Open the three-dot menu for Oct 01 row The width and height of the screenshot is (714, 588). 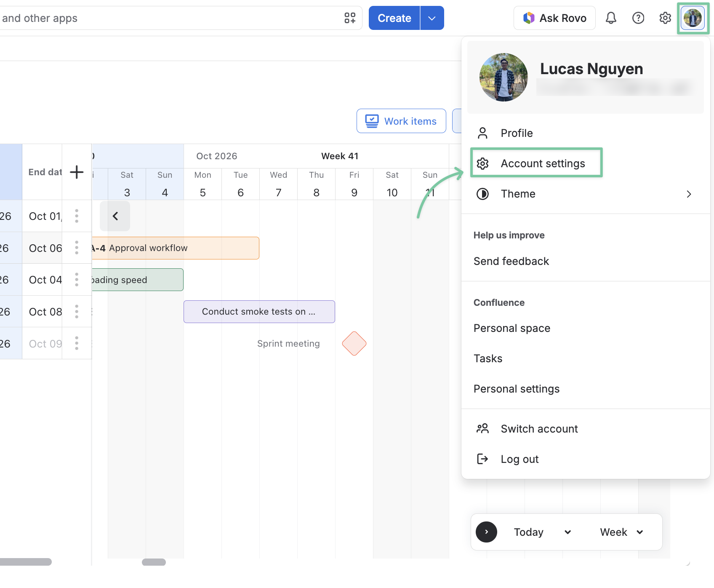(x=77, y=216)
